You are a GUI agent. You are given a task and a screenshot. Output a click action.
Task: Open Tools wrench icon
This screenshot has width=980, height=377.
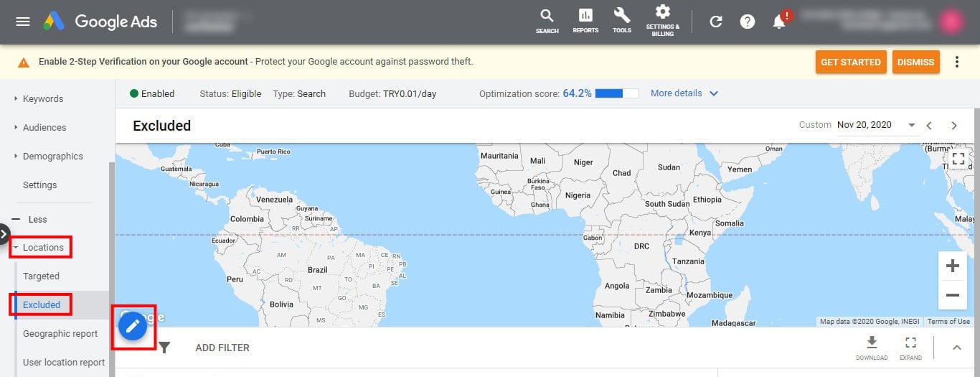point(621,17)
